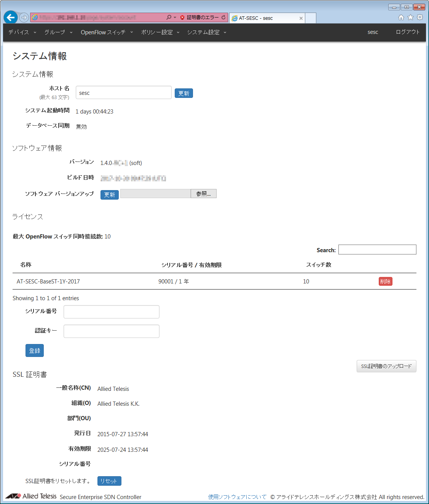
Task: Click ログアウト to log out
Action: (x=408, y=32)
